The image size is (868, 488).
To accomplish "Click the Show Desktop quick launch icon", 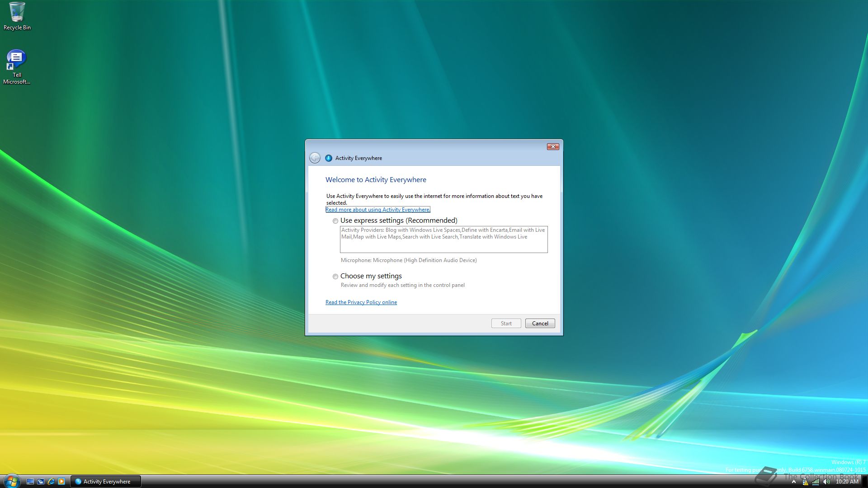I will point(30,482).
